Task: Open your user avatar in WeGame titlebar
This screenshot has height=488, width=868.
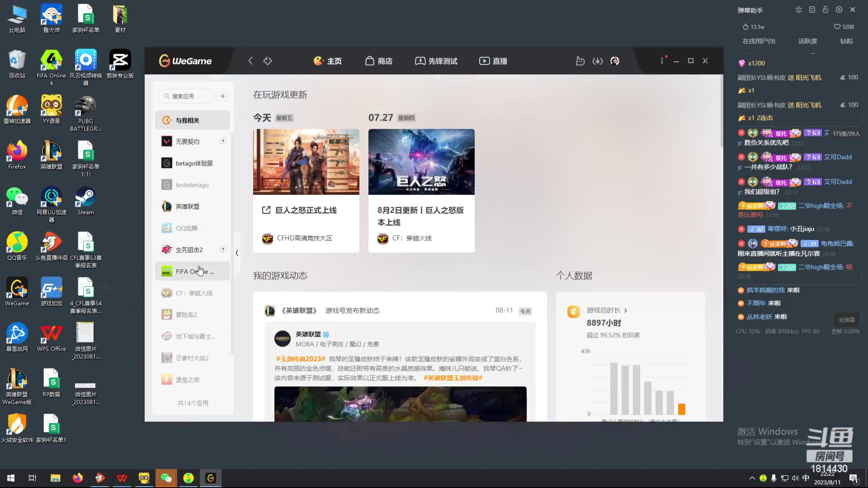Action: pyautogui.click(x=614, y=61)
